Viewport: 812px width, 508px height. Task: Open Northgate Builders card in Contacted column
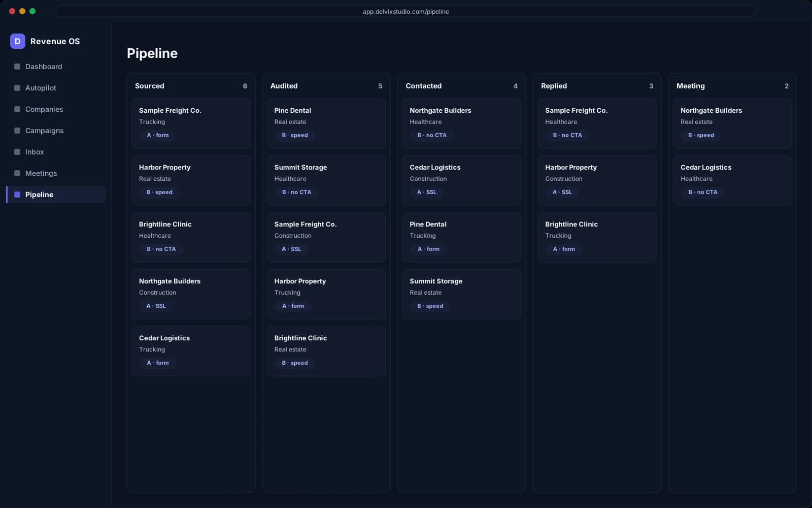pyautogui.click(x=462, y=123)
